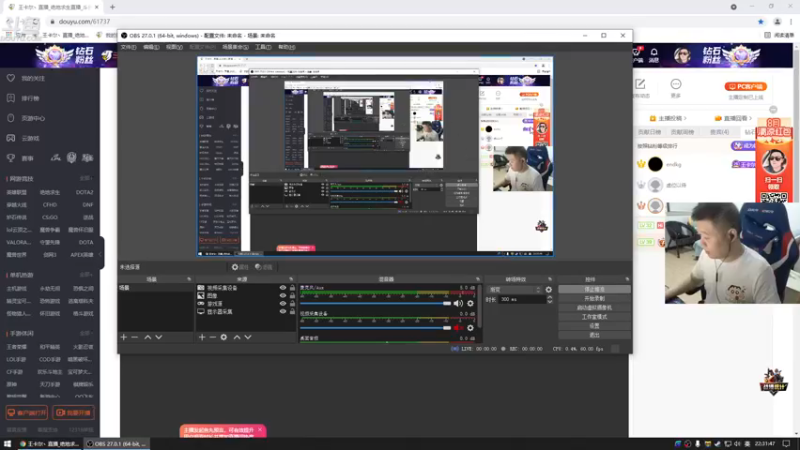Open 页游中心 mouse icon in Douyu sidebar
Screen dimensions: 800x450
(x=11, y=118)
